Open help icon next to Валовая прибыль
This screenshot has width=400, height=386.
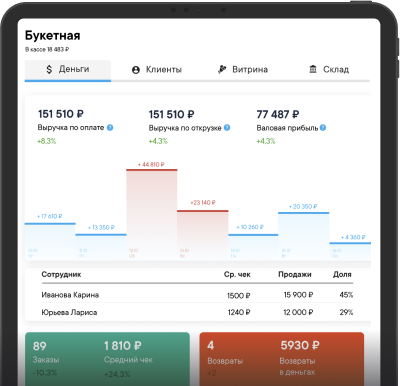pos(323,127)
